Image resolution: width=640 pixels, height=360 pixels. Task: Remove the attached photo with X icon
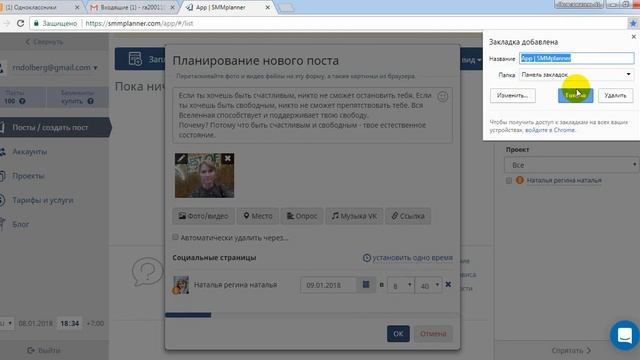[x=228, y=158]
